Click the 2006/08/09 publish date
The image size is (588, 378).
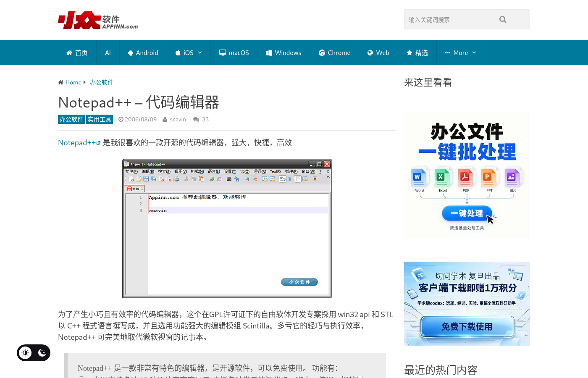pos(141,119)
